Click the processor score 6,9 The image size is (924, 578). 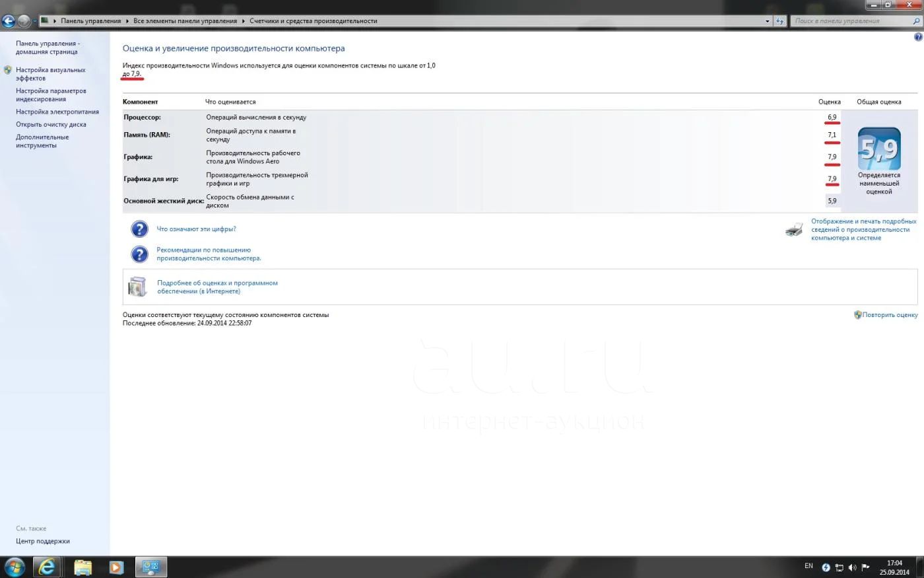[832, 118]
